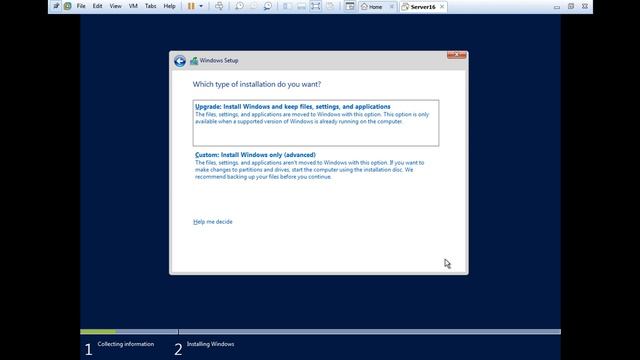The image size is (640, 360).
Task: Switch to Unity mode
Action: 330,6
